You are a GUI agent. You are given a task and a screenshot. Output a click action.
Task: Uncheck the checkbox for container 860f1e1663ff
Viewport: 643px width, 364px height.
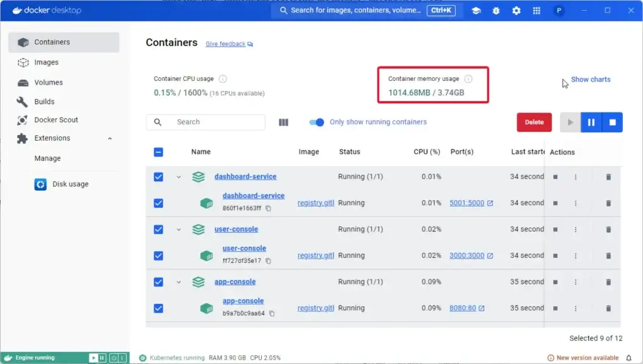158,203
